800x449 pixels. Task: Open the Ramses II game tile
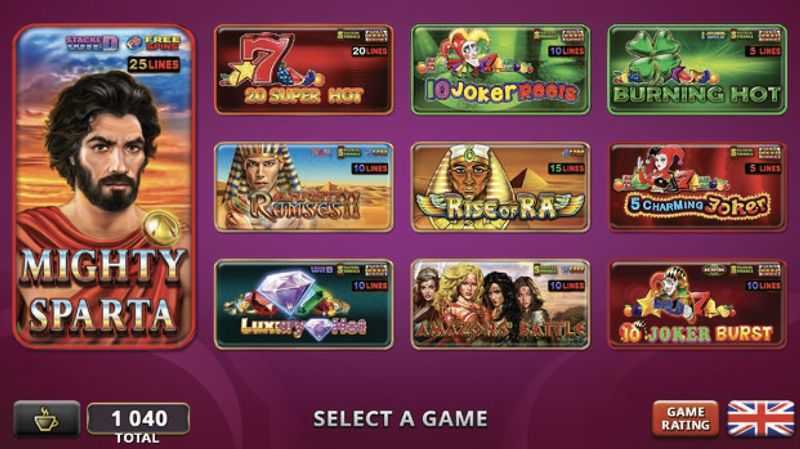(304, 187)
